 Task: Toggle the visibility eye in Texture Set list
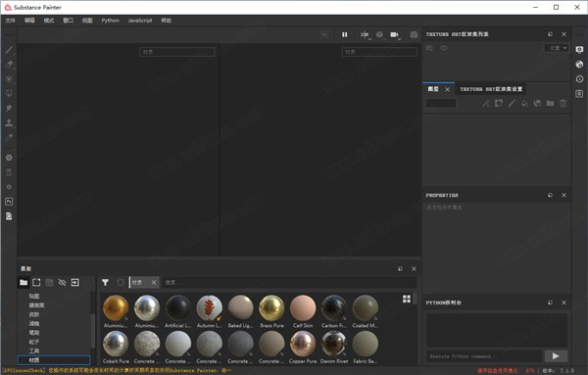[x=444, y=48]
